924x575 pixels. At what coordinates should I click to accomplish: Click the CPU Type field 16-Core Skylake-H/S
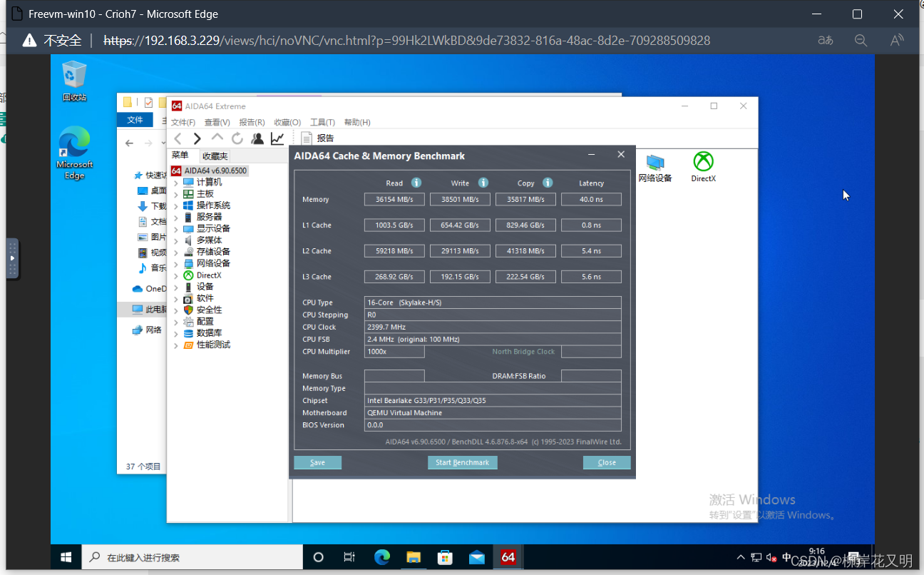pos(493,302)
